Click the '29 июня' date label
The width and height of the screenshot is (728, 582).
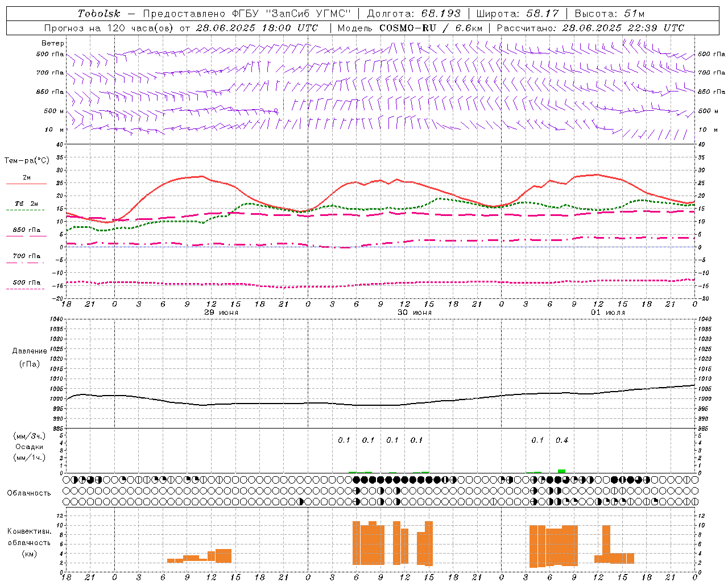[x=221, y=313]
